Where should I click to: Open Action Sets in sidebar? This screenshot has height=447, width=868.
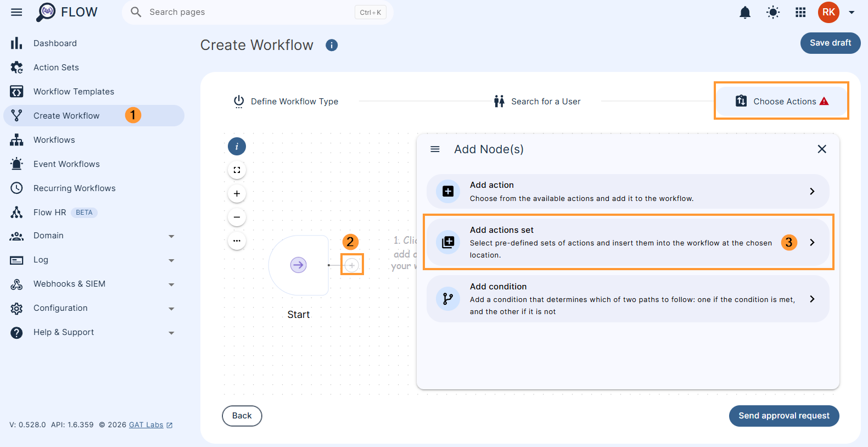pyautogui.click(x=94, y=68)
